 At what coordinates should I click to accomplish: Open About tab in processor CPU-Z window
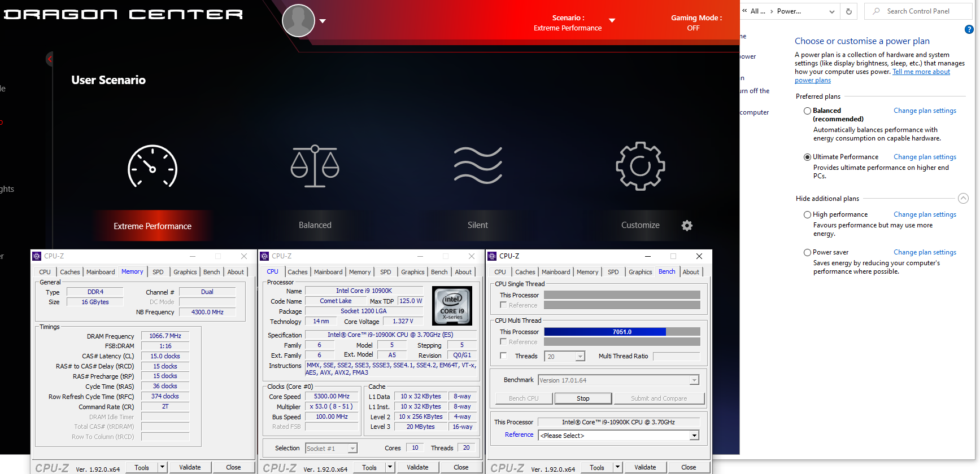coord(463,272)
